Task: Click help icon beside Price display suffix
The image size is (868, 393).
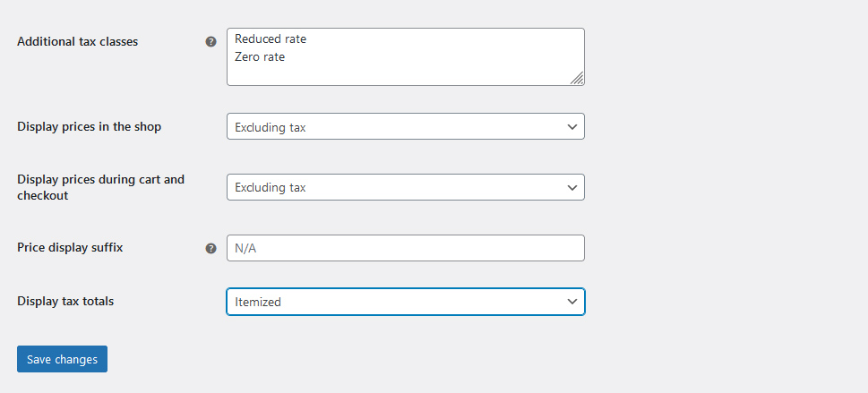Action: tap(211, 248)
